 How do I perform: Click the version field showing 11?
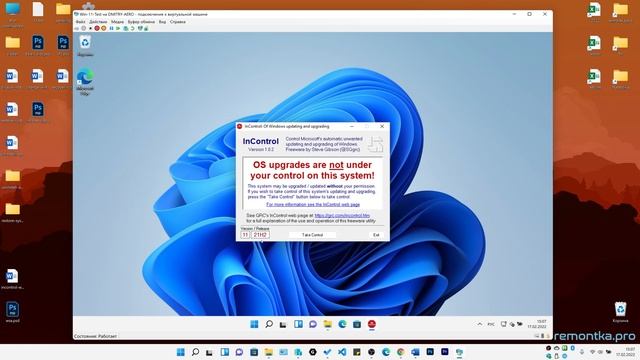pos(245,235)
